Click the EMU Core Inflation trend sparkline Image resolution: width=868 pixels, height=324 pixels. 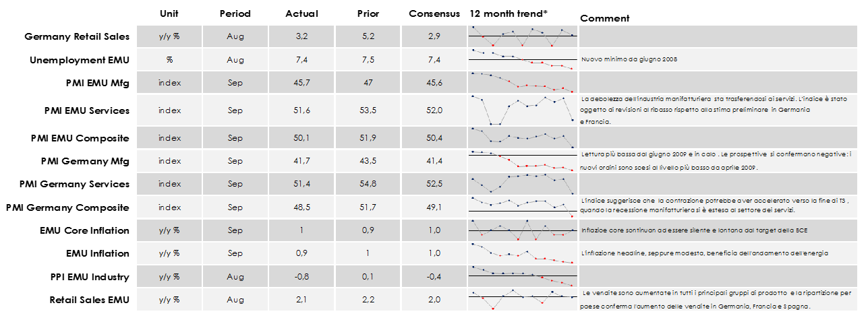(x=523, y=230)
